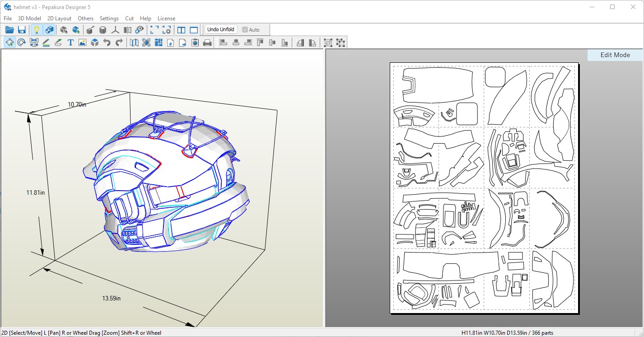Click the 11.81in height dimension label
644x337 pixels.
(35, 192)
